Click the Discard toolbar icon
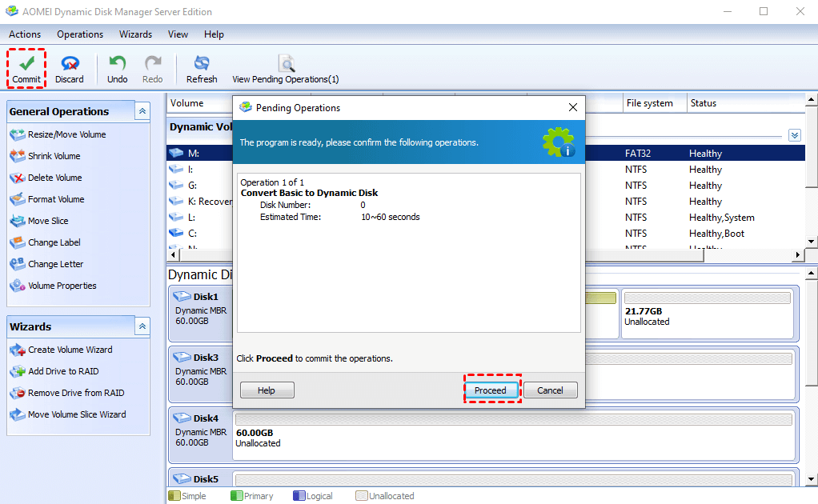Viewport: 818px width, 504px height. coord(70,63)
